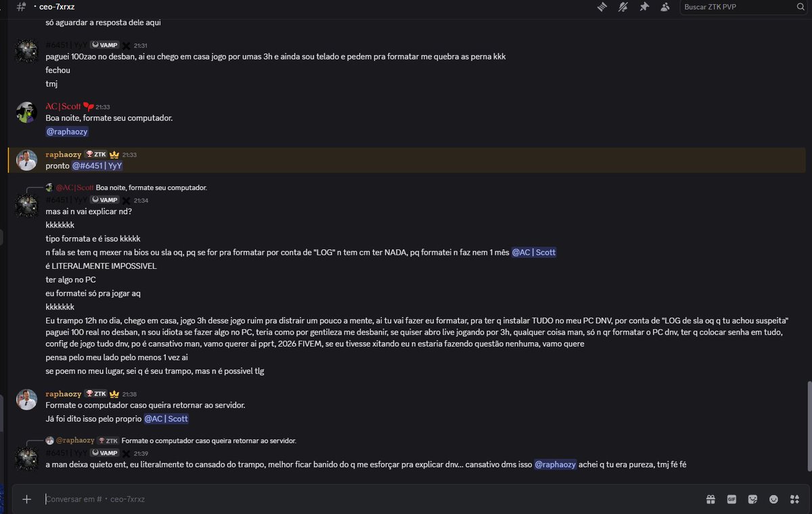The image size is (812, 514).
Task: Click the message text 'tmj'
Action: [x=51, y=84]
